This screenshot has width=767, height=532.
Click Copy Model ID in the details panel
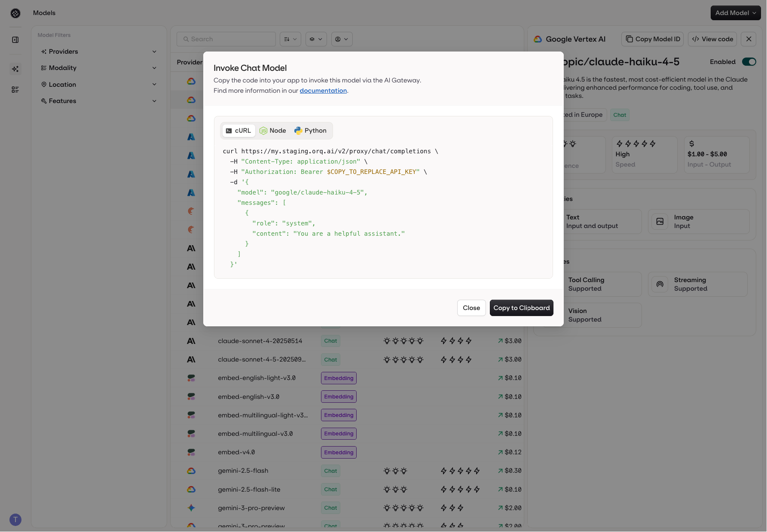click(652, 39)
